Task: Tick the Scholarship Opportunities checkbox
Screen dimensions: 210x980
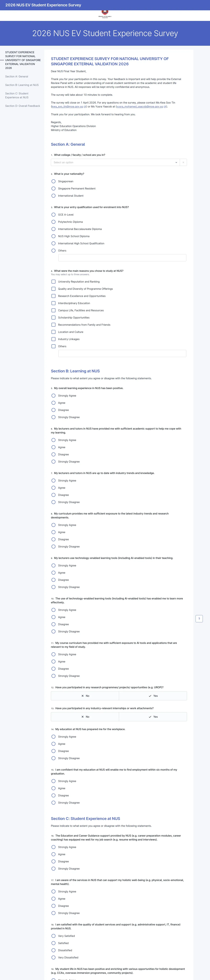Action: 53,318
